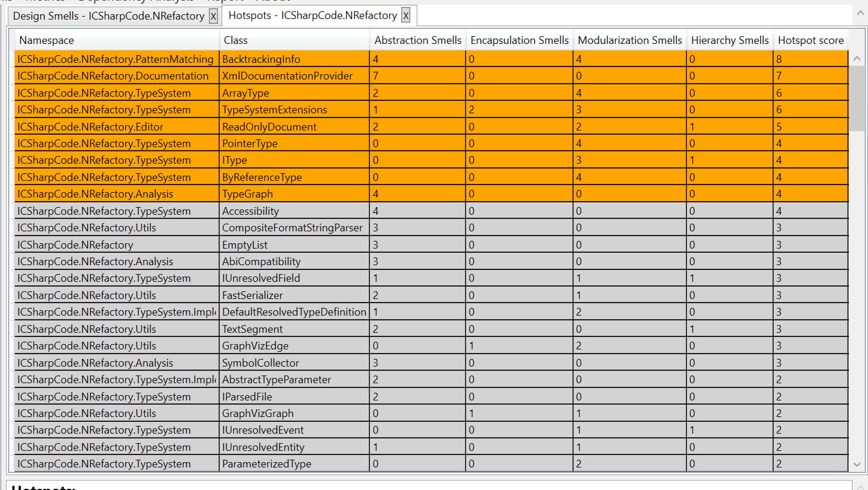Click modularization smells value for ParameterizedType
Viewport: 868px width, 490px height.
tap(630, 464)
